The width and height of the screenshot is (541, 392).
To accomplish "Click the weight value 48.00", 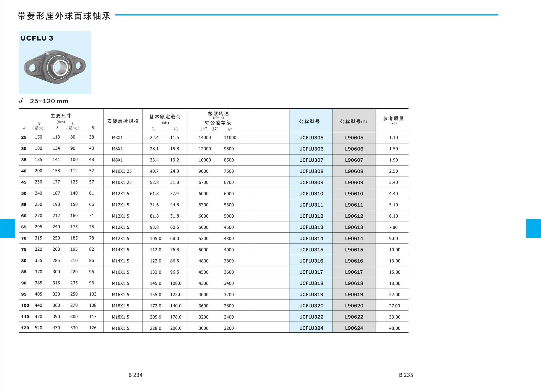I will [395, 328].
